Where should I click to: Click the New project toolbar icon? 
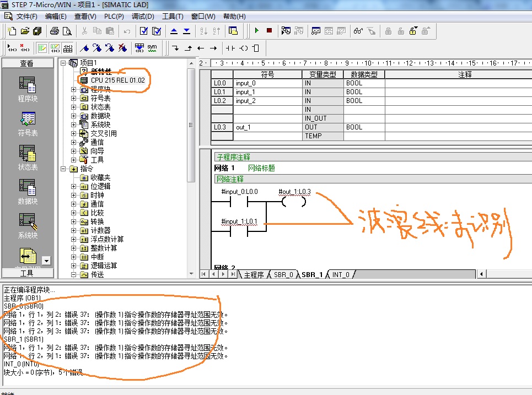(12, 31)
